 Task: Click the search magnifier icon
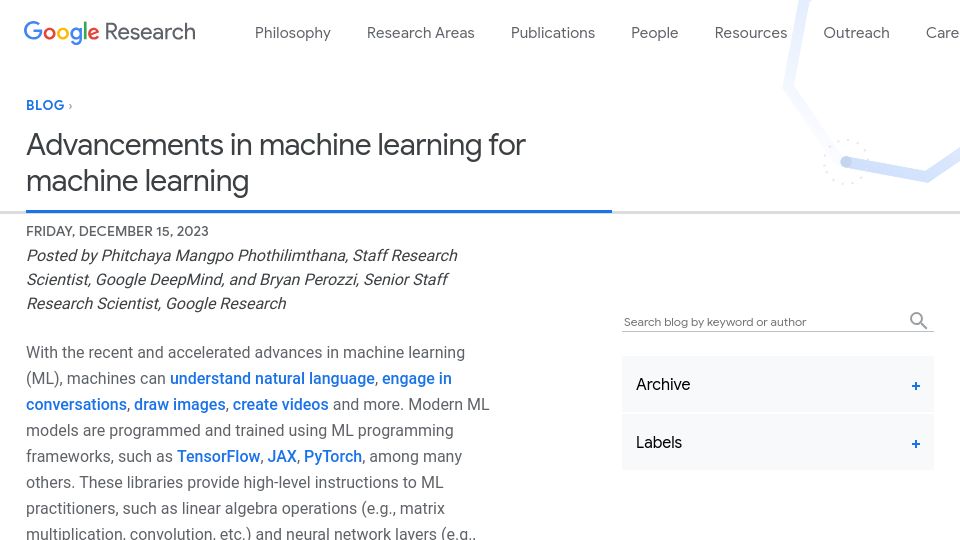918,320
